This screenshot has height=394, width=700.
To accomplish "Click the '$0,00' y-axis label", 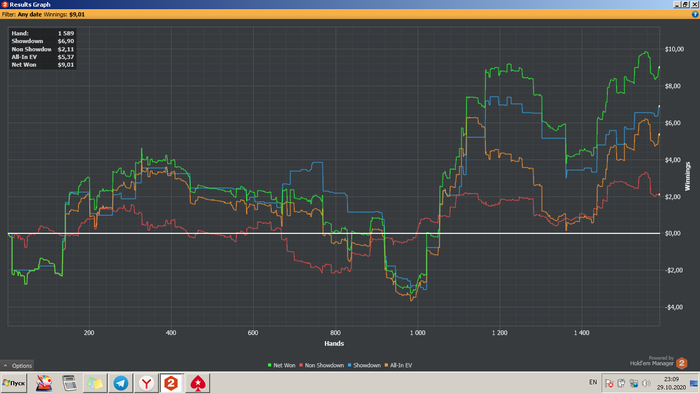I will pos(674,233).
